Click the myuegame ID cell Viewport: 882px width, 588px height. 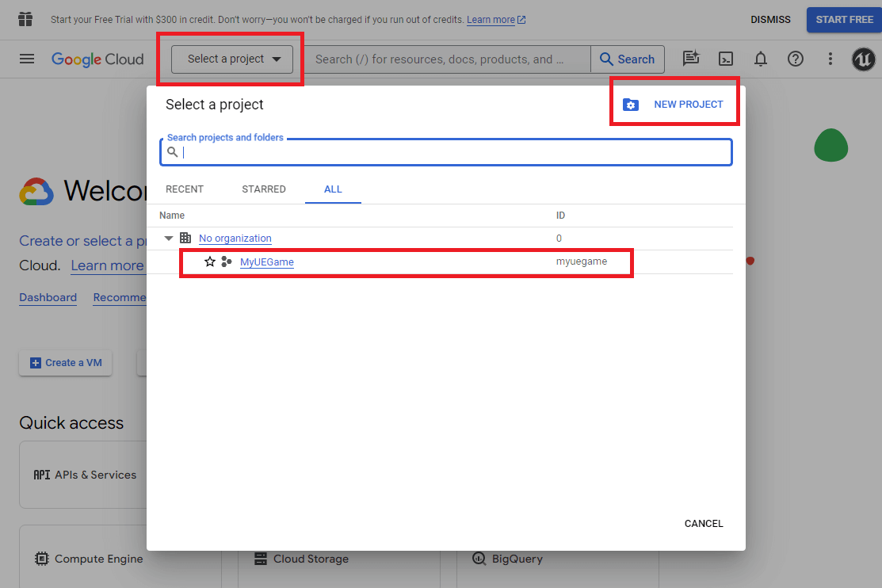(x=582, y=261)
